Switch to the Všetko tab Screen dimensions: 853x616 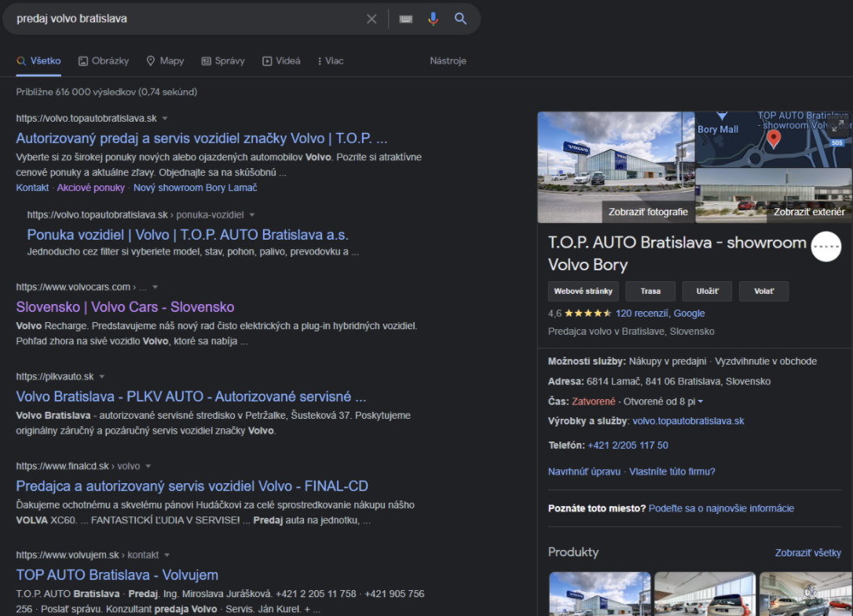point(38,61)
